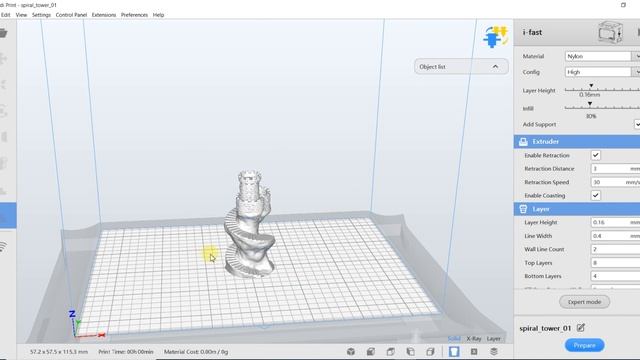Viewport: 640px width, 360px height.
Task: Click the X-Ray text label
Action: click(474, 338)
